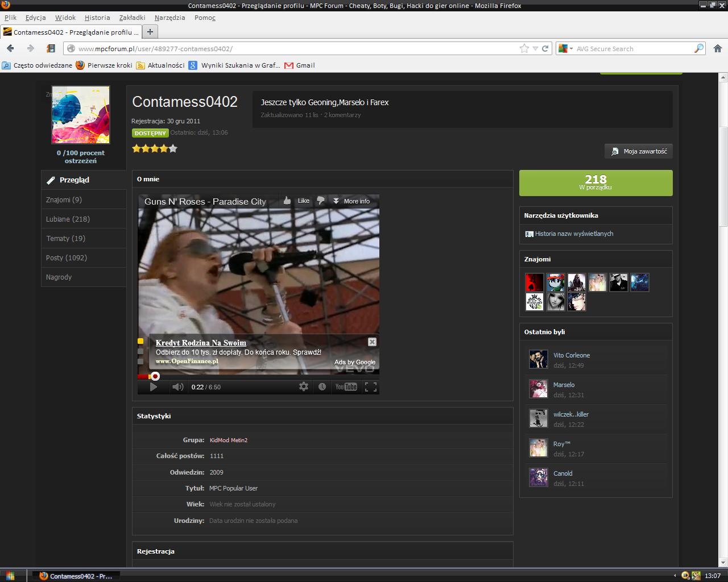
Task: Select the Lubiane (218) tab
Action: tap(84, 219)
